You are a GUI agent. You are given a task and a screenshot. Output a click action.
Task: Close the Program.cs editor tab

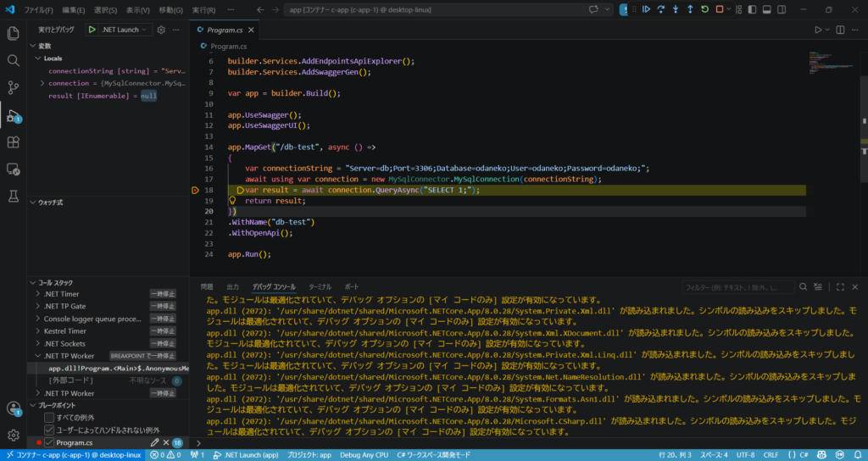pyautogui.click(x=251, y=30)
